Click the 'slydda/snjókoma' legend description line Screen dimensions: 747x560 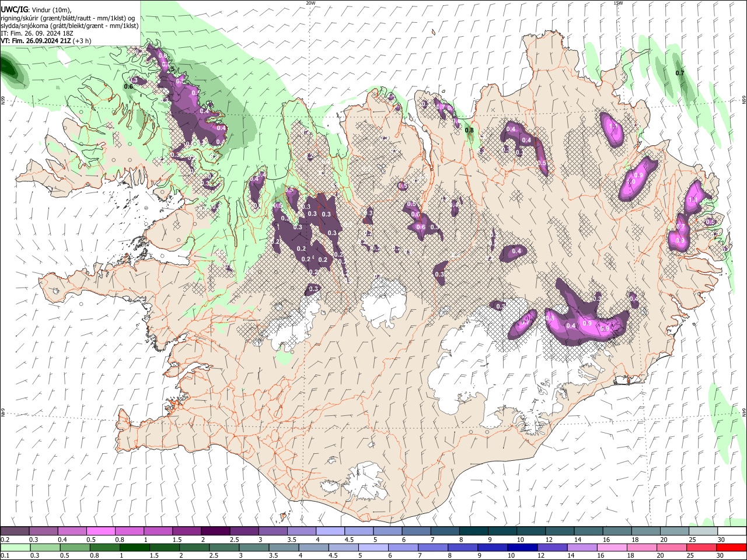tap(69, 26)
